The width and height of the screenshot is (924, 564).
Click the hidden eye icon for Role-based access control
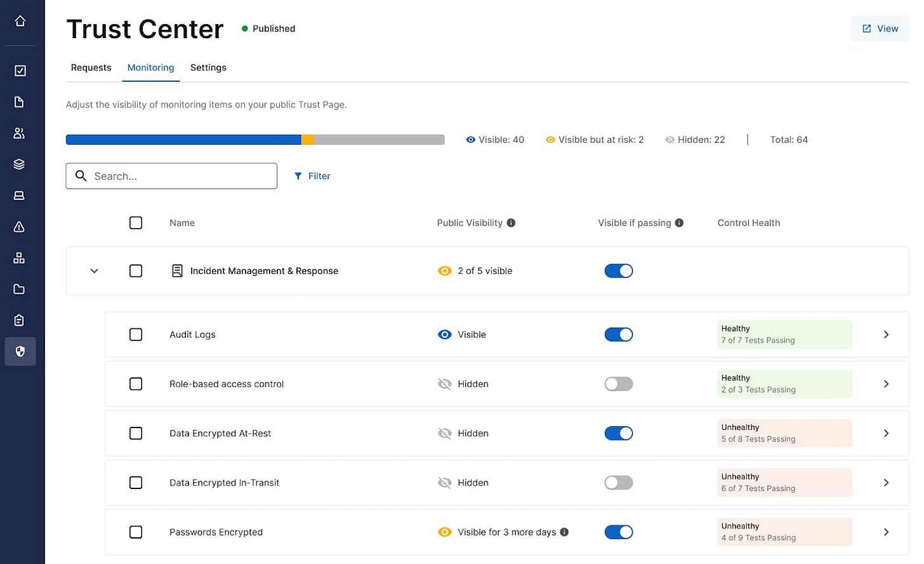(445, 384)
